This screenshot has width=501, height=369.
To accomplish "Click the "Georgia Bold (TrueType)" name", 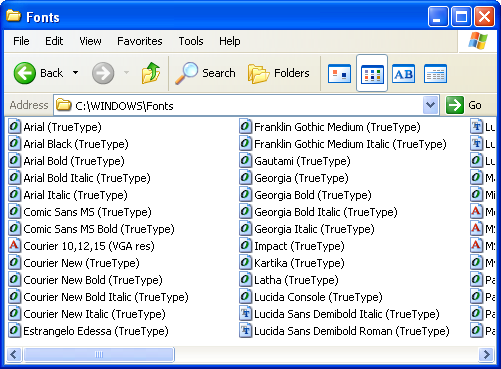I will coord(313,195).
